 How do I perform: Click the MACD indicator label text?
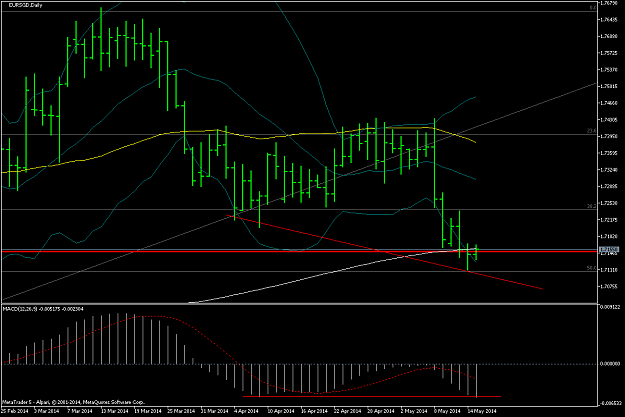tap(43, 309)
